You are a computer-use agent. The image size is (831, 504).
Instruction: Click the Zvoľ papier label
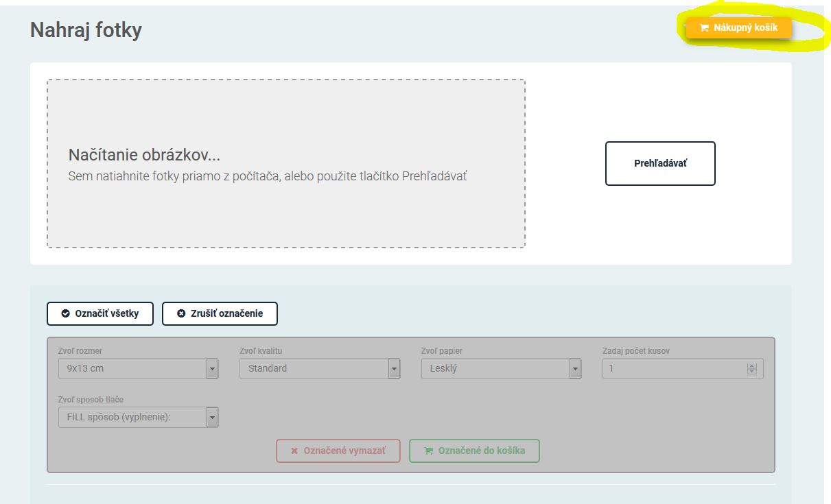pyautogui.click(x=442, y=351)
